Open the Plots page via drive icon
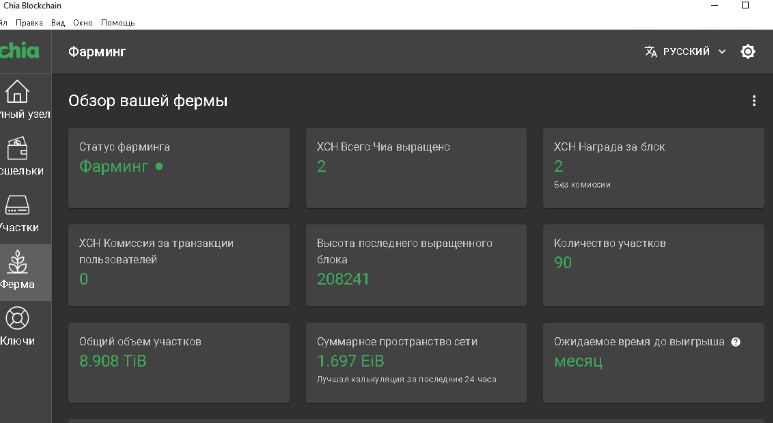 [17, 205]
